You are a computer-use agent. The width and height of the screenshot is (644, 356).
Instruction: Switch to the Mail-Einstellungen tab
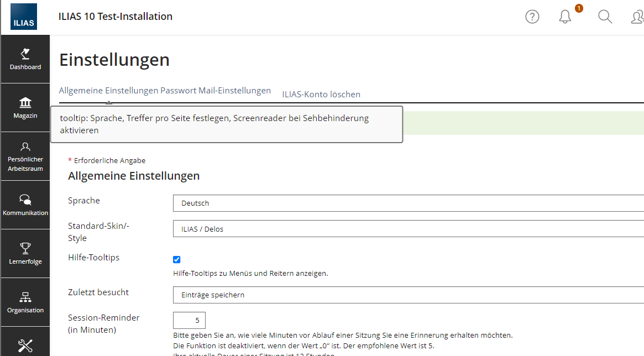234,91
